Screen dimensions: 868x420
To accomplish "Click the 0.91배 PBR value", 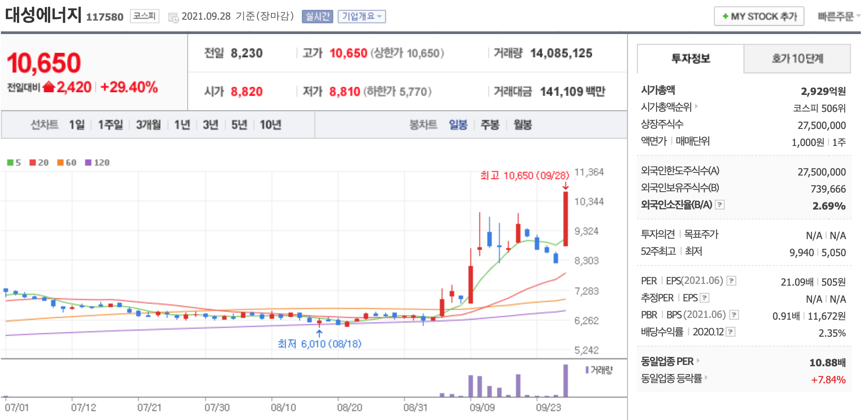I will (x=786, y=316).
